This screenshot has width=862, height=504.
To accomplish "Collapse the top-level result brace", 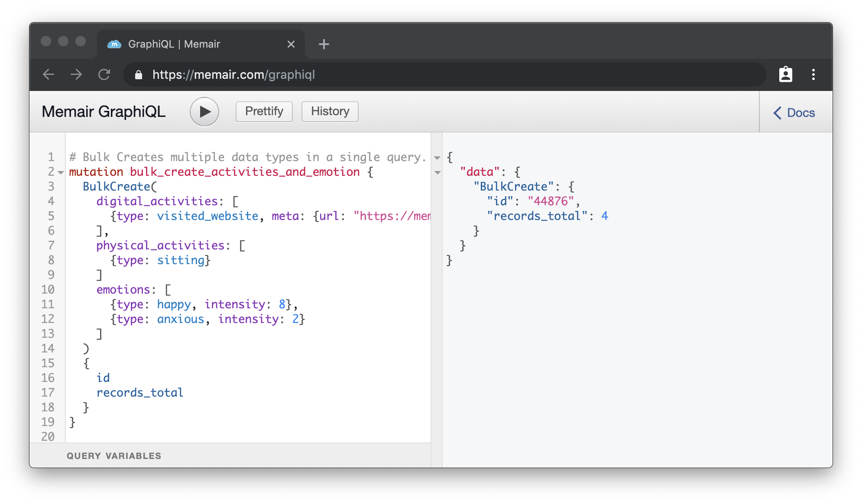I will click(437, 158).
